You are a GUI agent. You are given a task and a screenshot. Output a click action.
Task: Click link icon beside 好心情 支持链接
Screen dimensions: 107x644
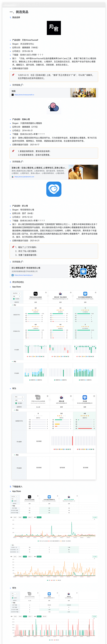22,262
